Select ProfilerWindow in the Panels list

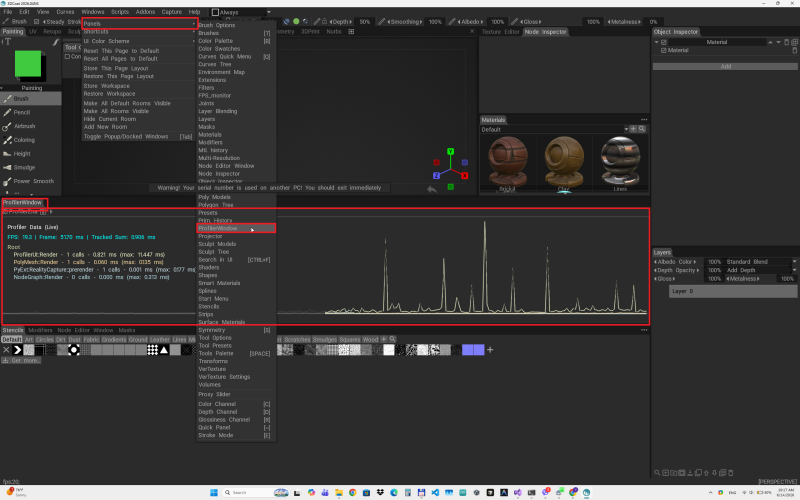pos(236,228)
